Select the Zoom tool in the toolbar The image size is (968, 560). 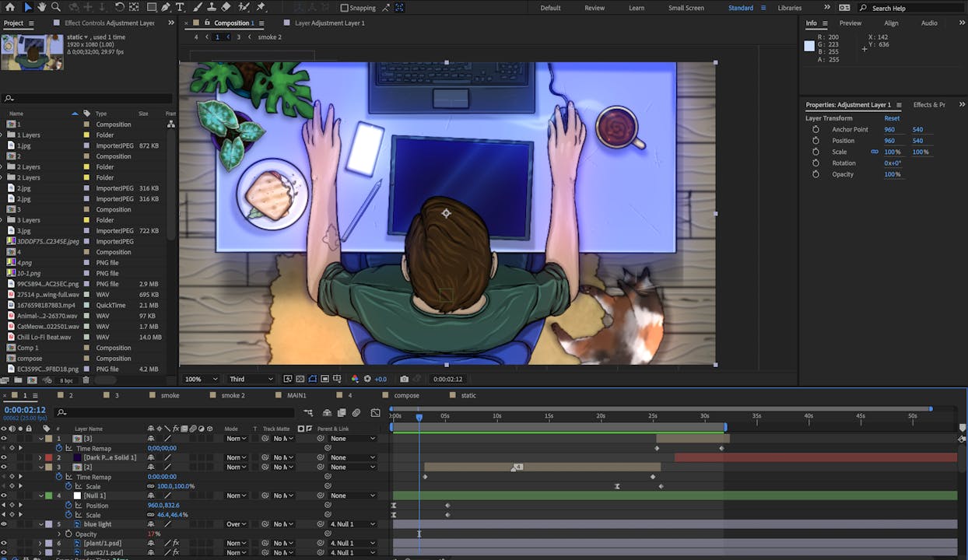coord(56,7)
